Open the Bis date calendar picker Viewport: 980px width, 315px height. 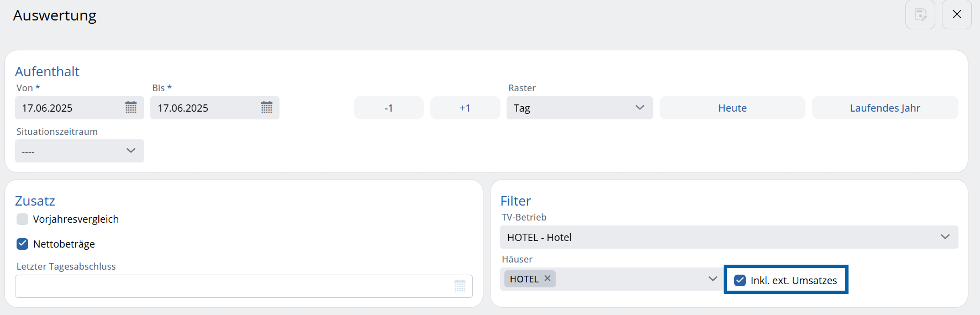click(x=267, y=108)
